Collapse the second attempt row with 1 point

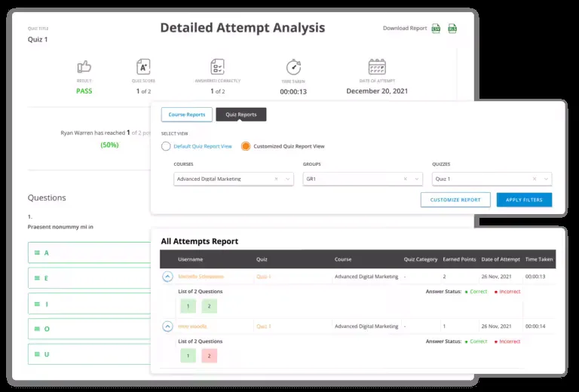click(x=167, y=326)
